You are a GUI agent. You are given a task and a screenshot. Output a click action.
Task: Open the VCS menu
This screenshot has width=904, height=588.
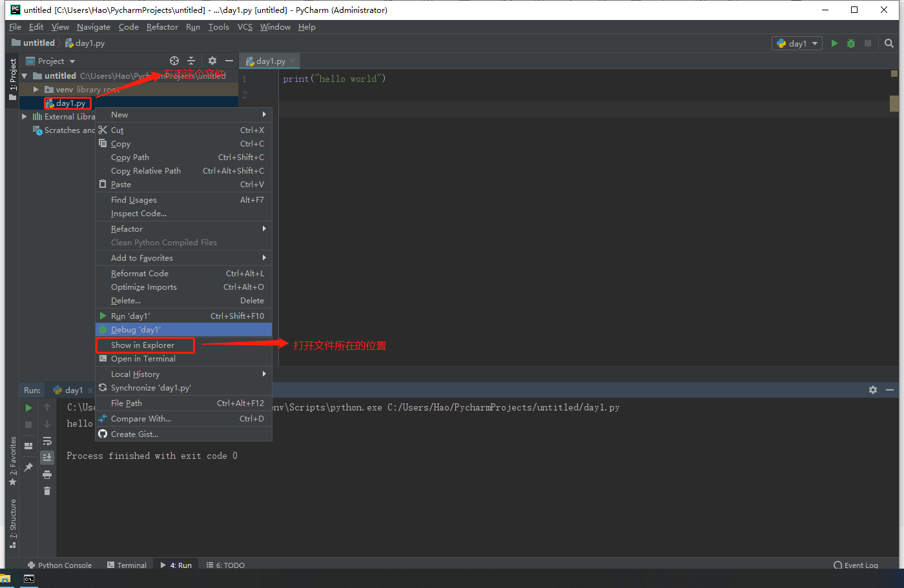[x=245, y=27]
